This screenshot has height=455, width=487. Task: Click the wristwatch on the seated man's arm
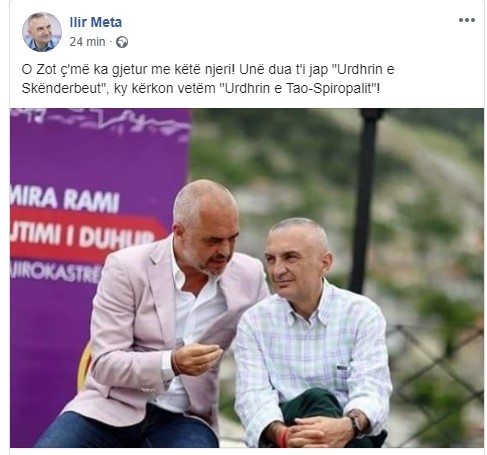[357, 422]
